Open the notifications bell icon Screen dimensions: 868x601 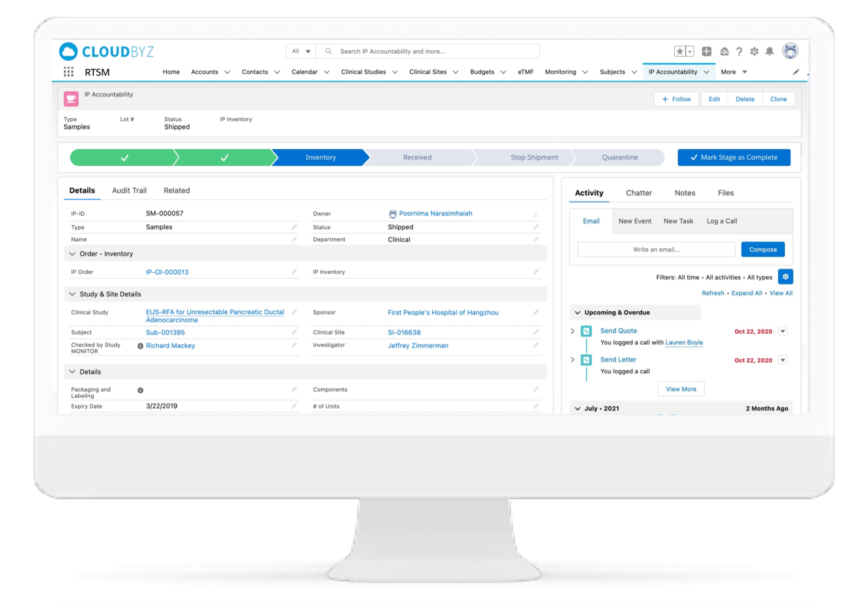(x=769, y=51)
